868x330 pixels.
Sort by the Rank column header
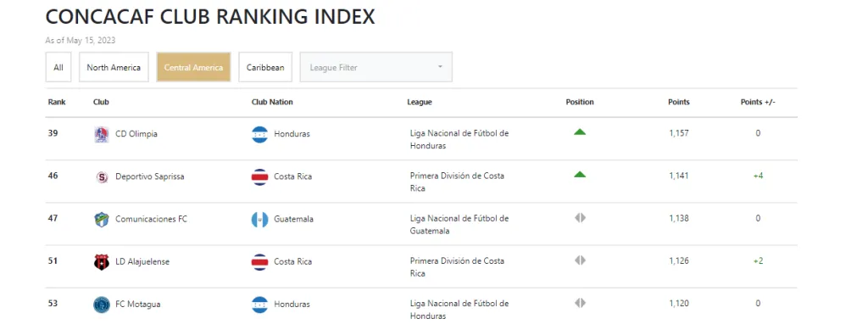pos(57,103)
